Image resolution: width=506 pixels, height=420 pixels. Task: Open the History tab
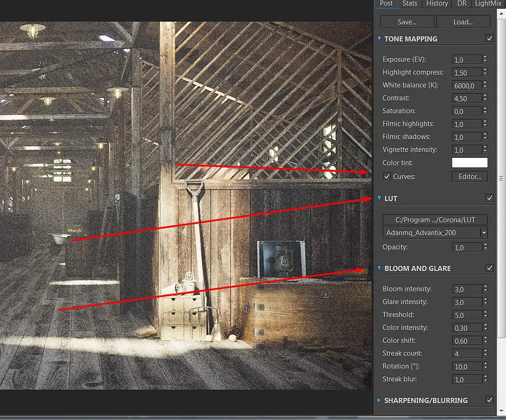coord(437,4)
